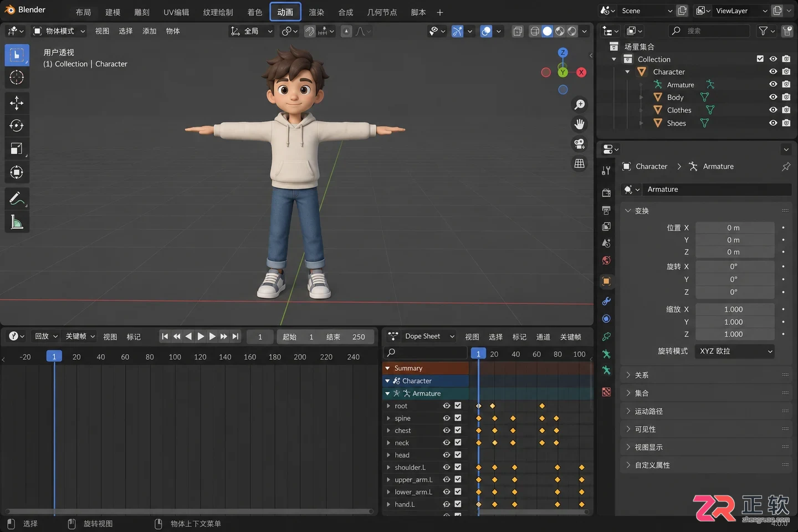The image size is (798, 532).
Task: Open the 物体模式 mode dropdown
Action: tap(59, 31)
